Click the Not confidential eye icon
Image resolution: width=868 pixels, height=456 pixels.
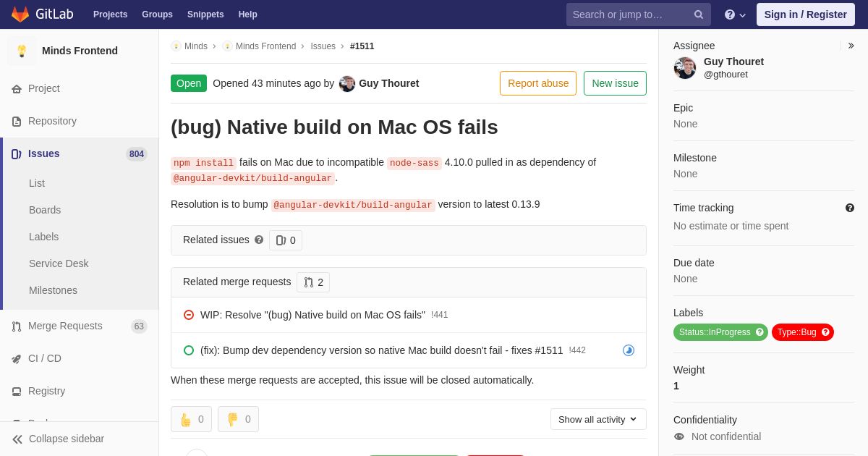tap(679, 436)
